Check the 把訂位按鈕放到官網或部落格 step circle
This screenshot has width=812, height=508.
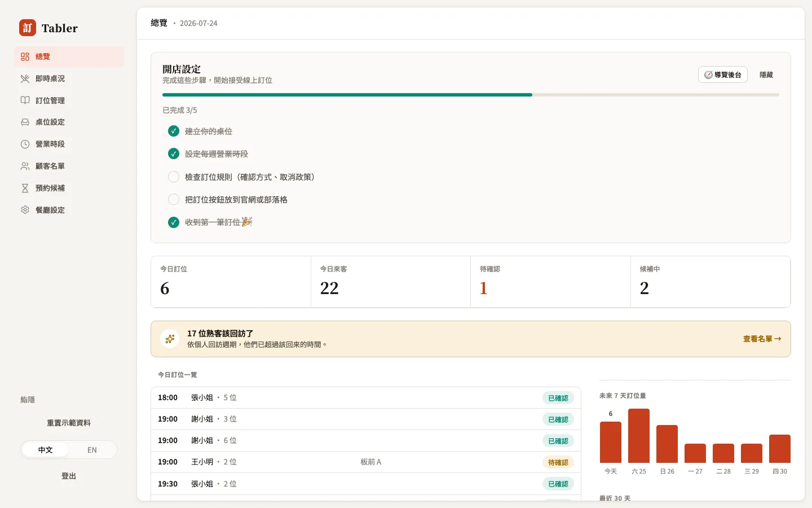click(174, 199)
